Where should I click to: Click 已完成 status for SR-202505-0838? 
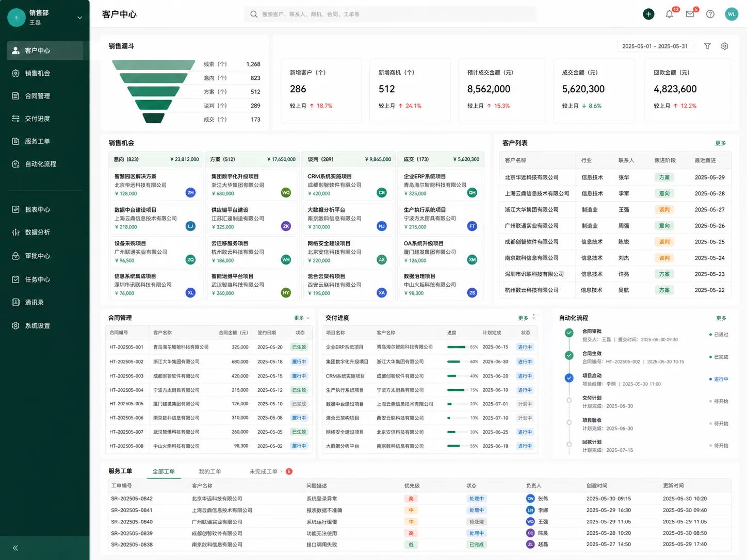tap(476, 545)
